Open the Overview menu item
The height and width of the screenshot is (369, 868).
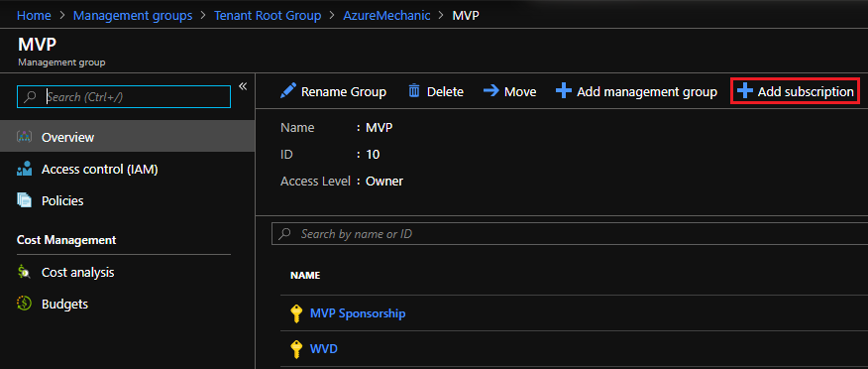tap(127, 137)
